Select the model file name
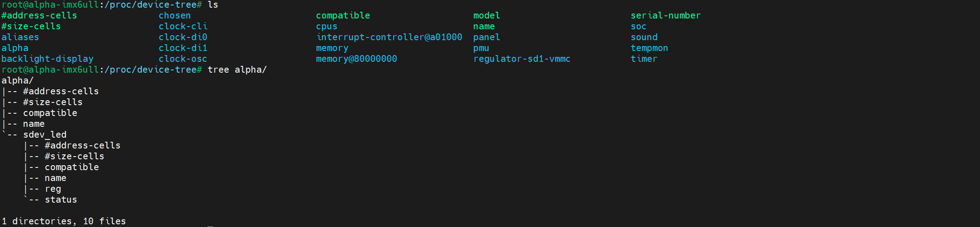 486,15
